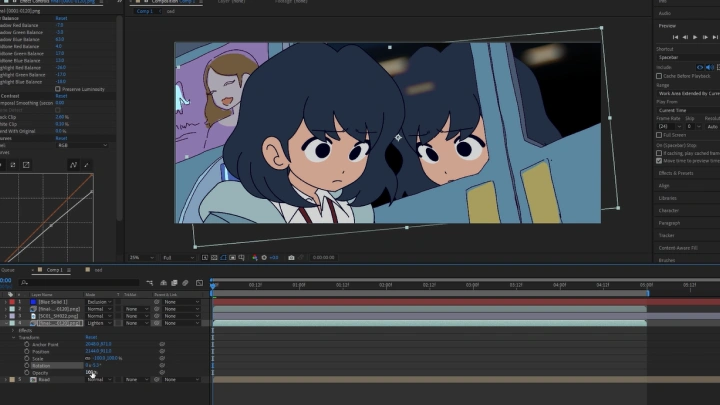This screenshot has width=720, height=405.
Task: Click the label tag column icon
Action: tap(11, 294)
